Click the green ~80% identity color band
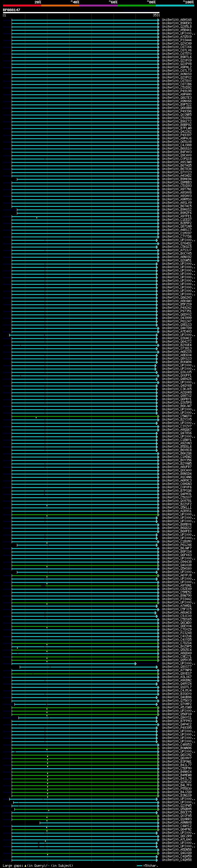The height and width of the screenshot is (868, 197). click(137, 6)
